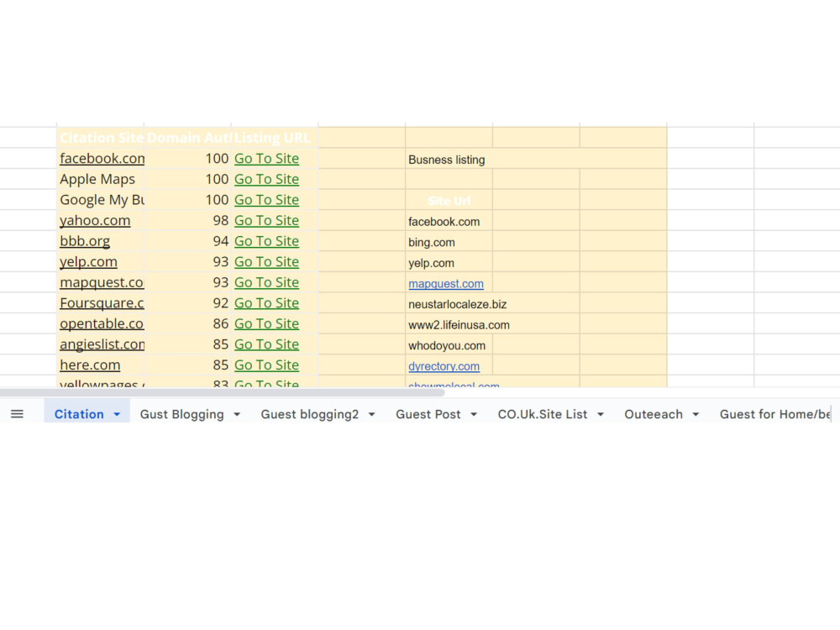
Task: Switch to the Outeeach tab
Action: (654, 414)
